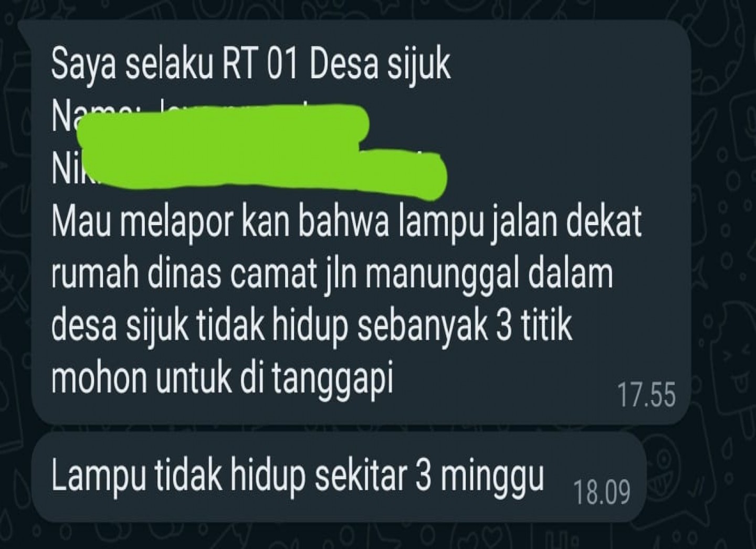Tap the 17.55 timestamp on first message
756x549 pixels.
646,395
